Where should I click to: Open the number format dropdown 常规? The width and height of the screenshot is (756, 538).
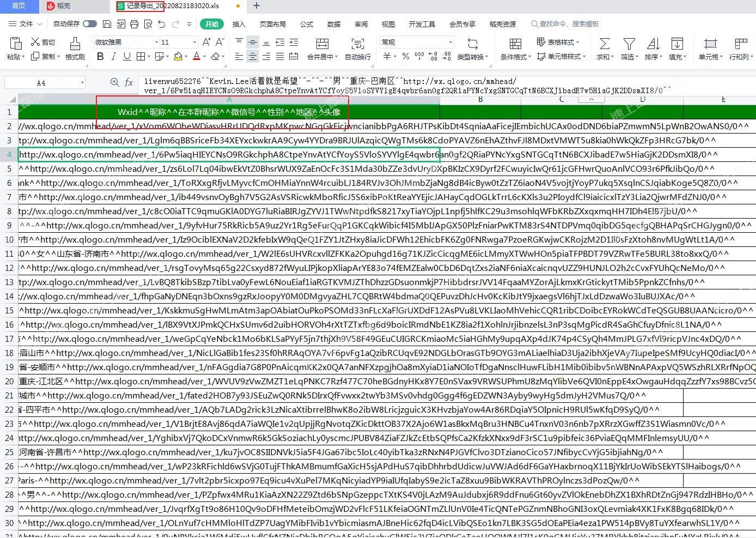(x=450, y=42)
